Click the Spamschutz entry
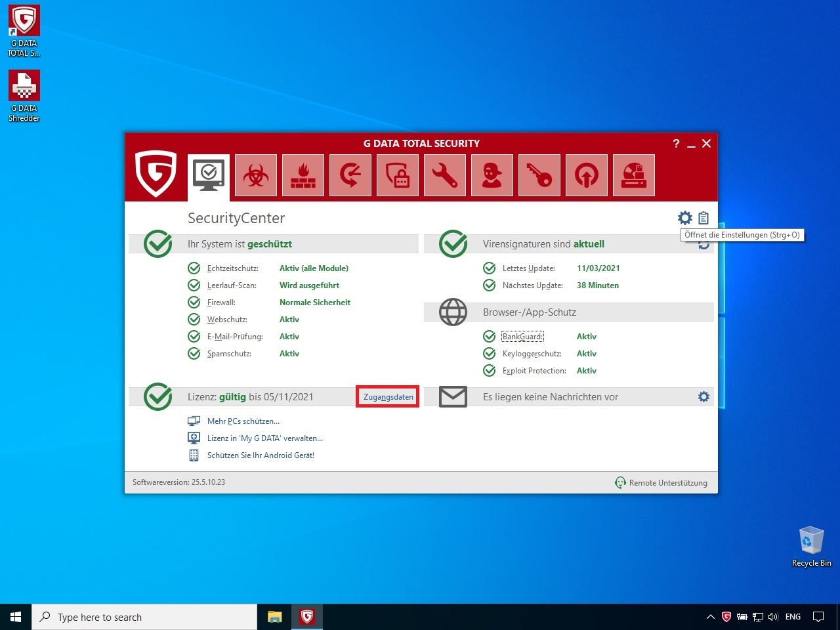Image resolution: width=840 pixels, height=630 pixels. [x=229, y=354]
